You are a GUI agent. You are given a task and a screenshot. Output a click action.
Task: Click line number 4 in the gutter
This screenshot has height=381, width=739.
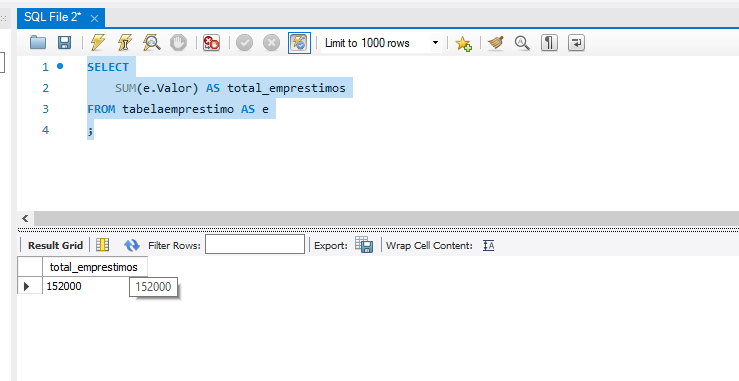click(x=45, y=130)
